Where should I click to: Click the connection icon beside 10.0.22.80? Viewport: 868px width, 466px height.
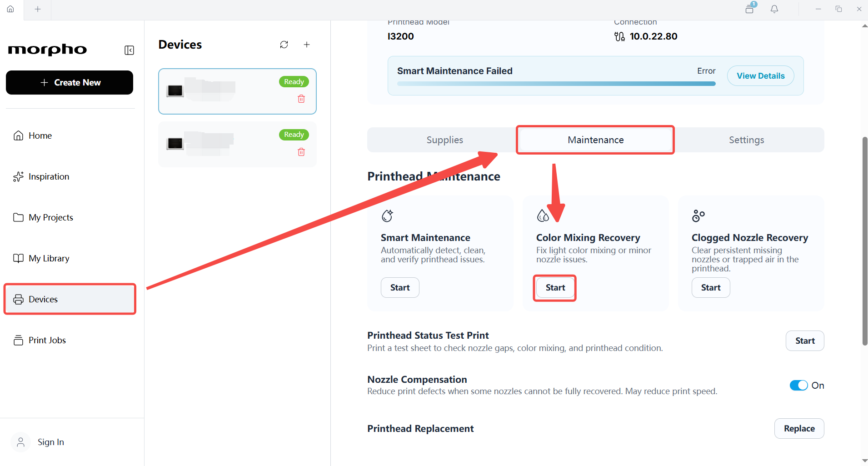619,36
